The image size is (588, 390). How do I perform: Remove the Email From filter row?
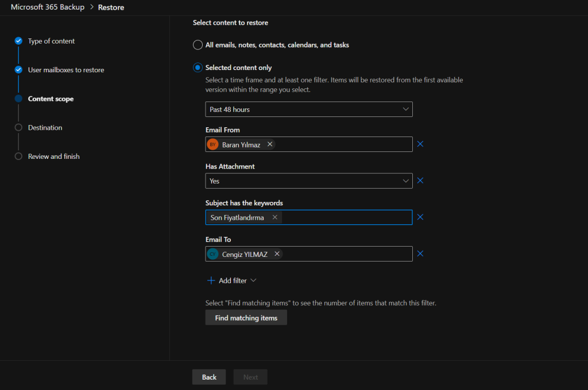tap(420, 144)
